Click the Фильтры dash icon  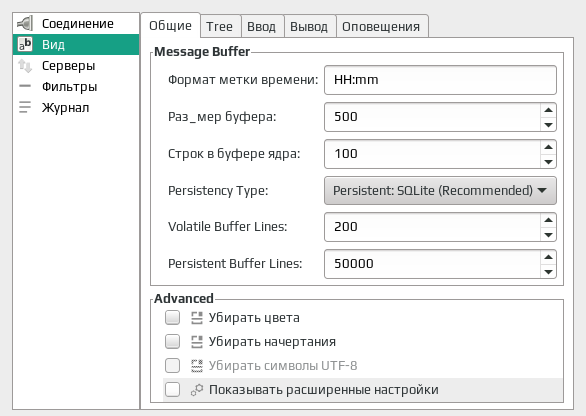25,86
